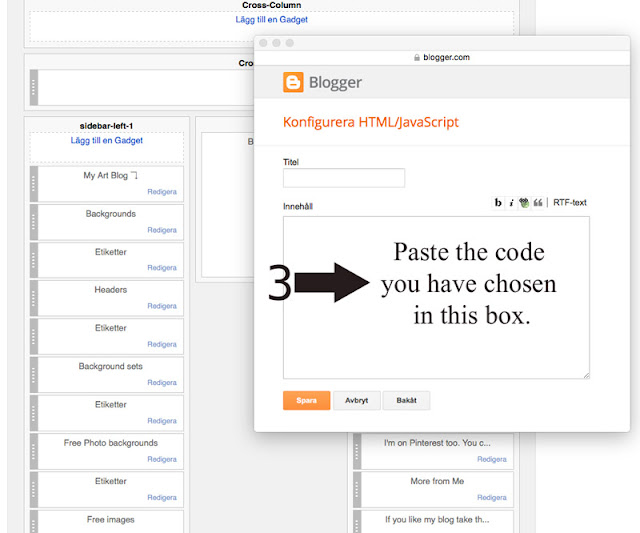The width and height of the screenshot is (640, 533).
Task: Edit the My Art Blog gadget
Action: (162, 192)
